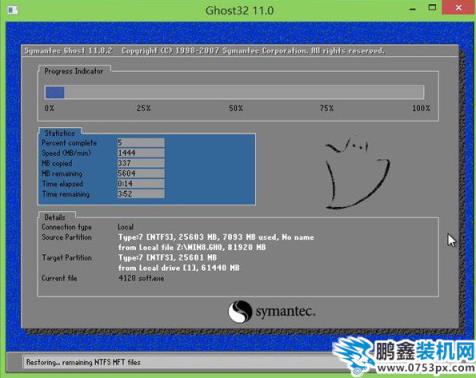Click the MB remaining value field
Viewport: 476px width, 378px height.
click(141, 173)
